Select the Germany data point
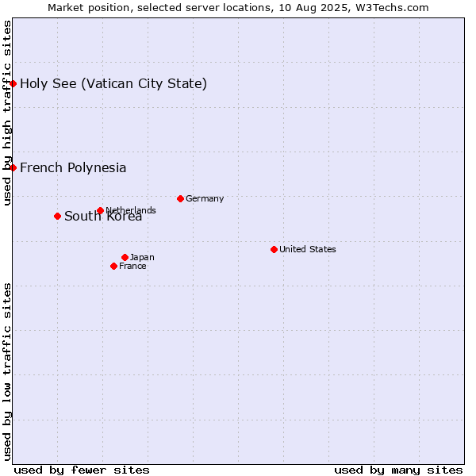This screenshot has height=476, width=476. (x=180, y=199)
